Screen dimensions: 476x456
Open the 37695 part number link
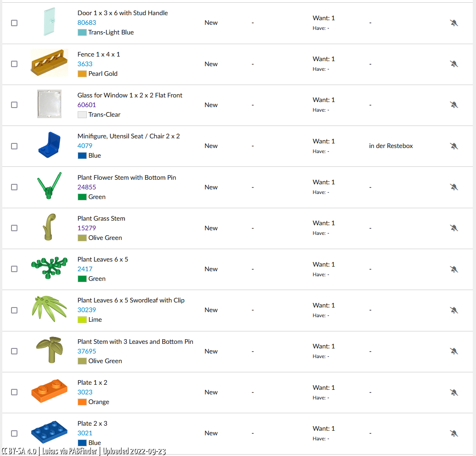[x=86, y=351]
